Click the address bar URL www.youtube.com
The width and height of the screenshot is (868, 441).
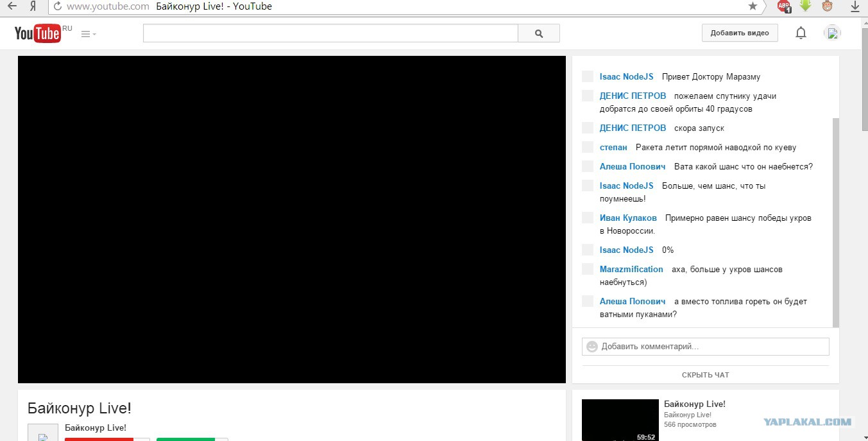click(108, 6)
